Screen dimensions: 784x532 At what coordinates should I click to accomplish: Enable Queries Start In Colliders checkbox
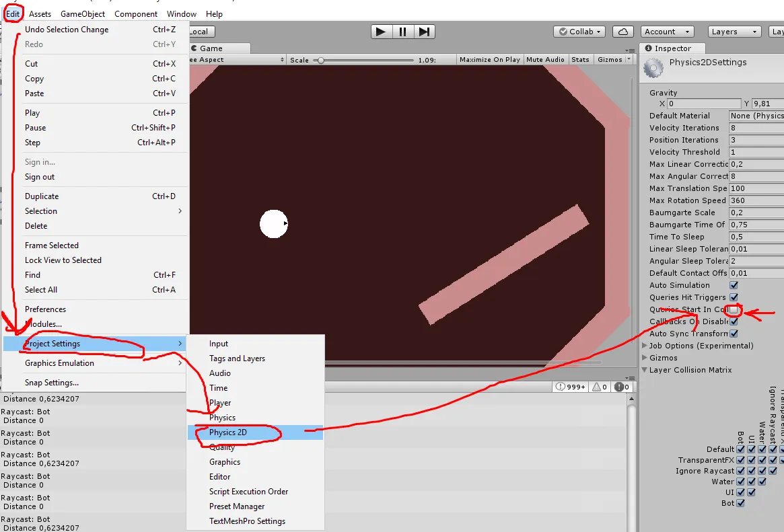pos(734,309)
